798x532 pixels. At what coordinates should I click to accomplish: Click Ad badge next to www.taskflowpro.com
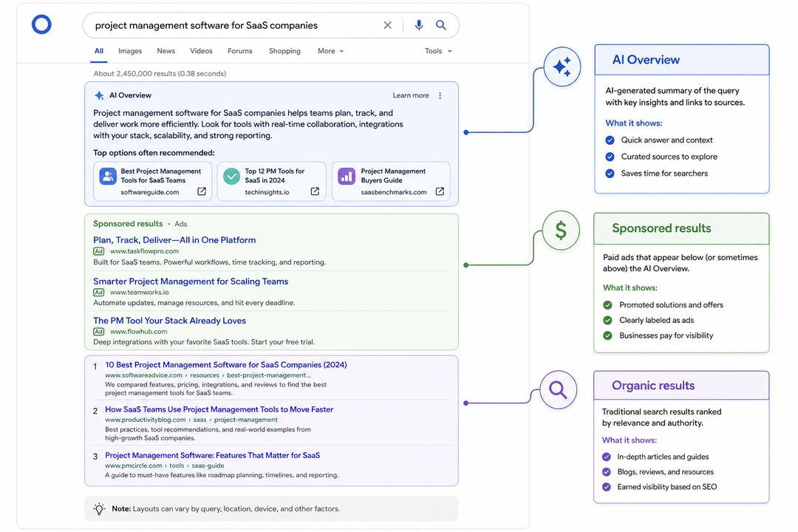point(99,251)
